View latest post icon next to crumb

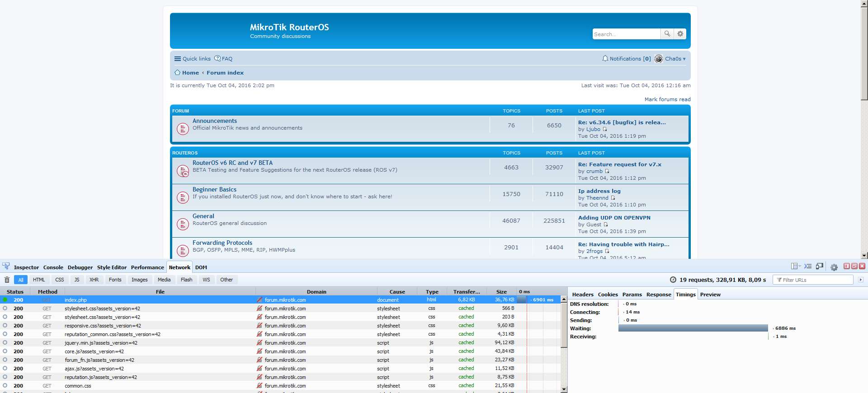[x=607, y=171]
